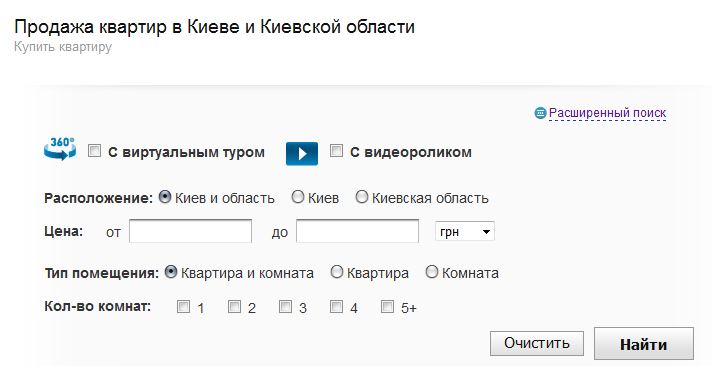
Task: Click the advanced search list icon
Action: [540, 113]
